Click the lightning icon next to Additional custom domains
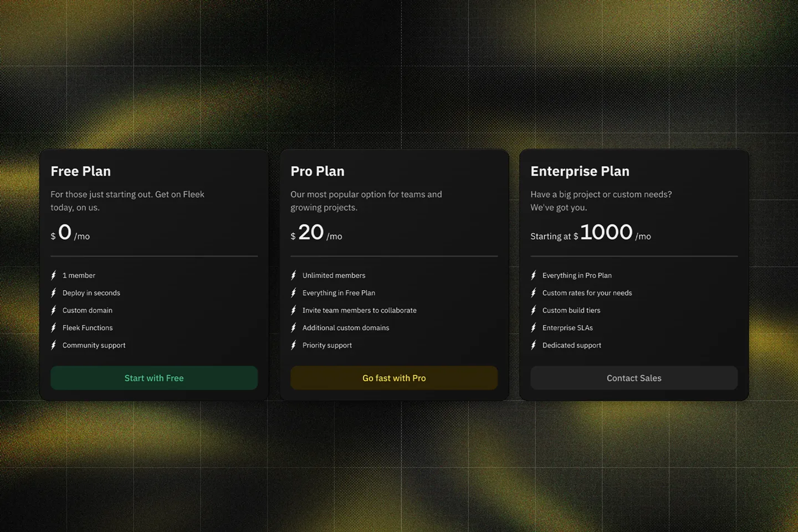Screen dimensions: 798x532 click(294, 328)
